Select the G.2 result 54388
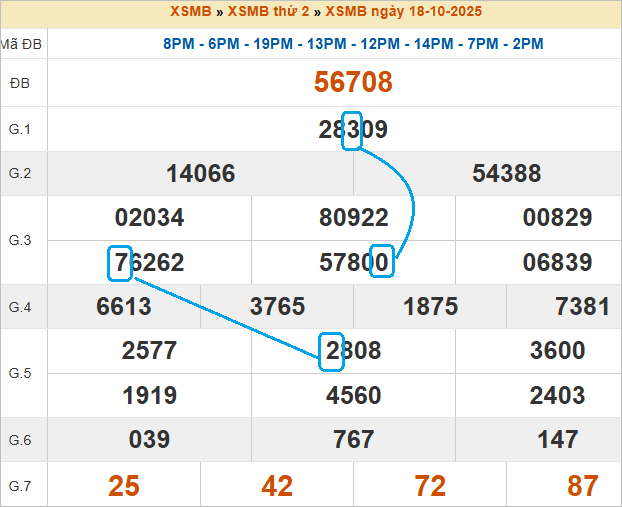622x507 pixels. pyautogui.click(x=506, y=174)
